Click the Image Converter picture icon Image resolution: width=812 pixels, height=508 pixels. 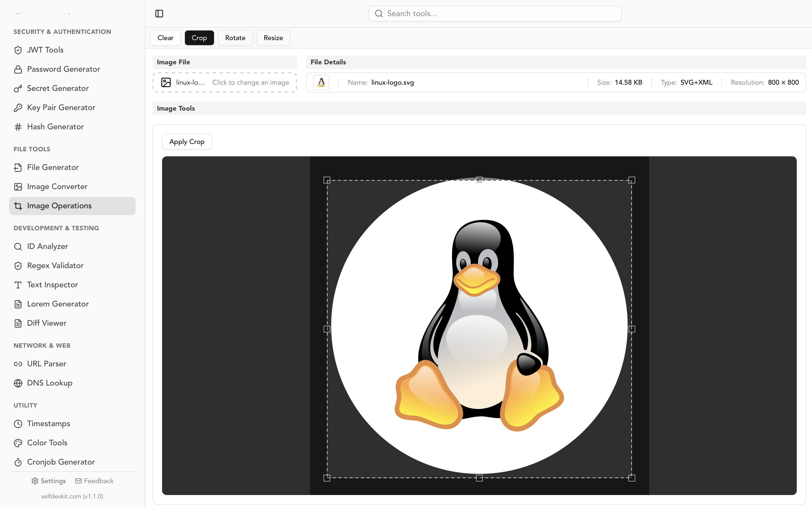tap(18, 187)
